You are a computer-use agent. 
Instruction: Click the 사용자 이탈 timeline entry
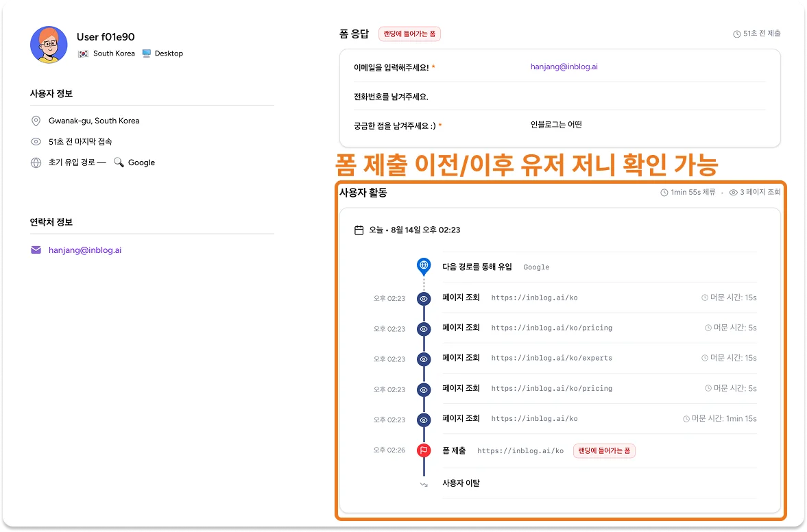click(461, 483)
